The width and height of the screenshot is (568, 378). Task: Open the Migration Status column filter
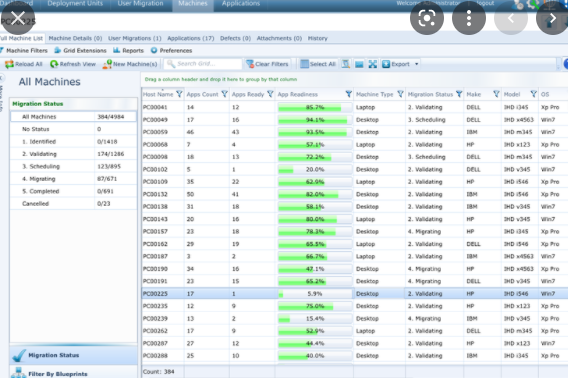tap(459, 94)
